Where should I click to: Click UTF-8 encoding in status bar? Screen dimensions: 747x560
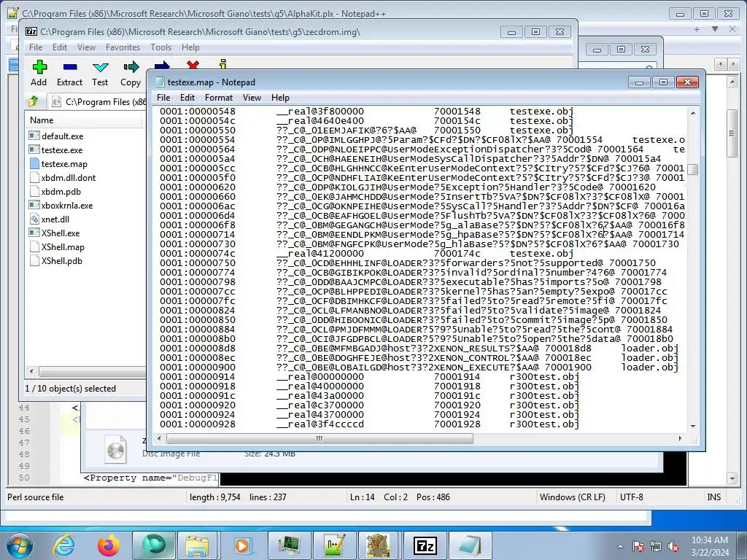pyautogui.click(x=631, y=497)
